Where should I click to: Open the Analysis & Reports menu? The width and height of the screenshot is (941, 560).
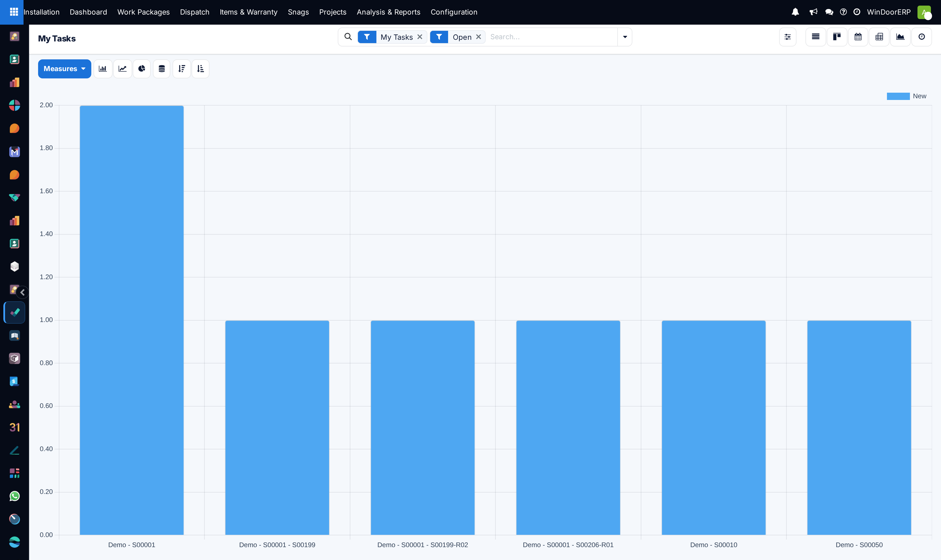[x=388, y=12]
